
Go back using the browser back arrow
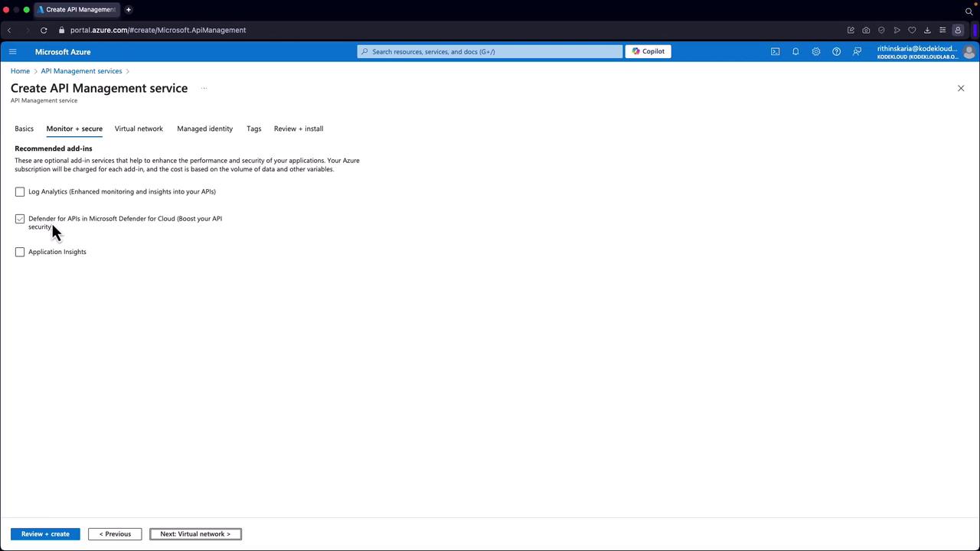tap(9, 30)
